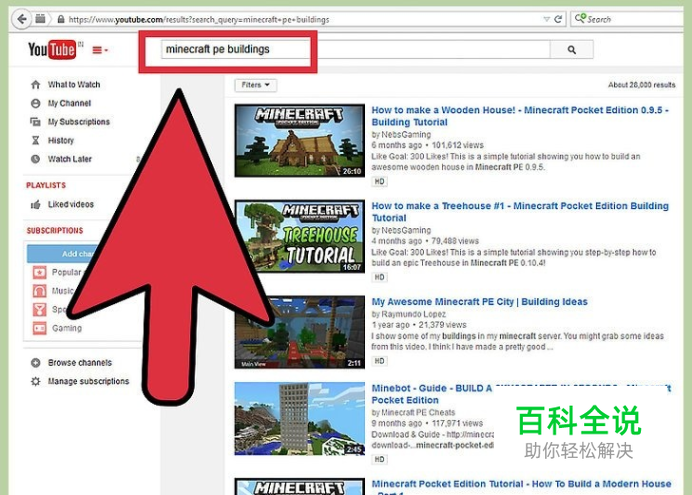Click the My Subscriptions icon
692x495 pixels.
tap(35, 122)
